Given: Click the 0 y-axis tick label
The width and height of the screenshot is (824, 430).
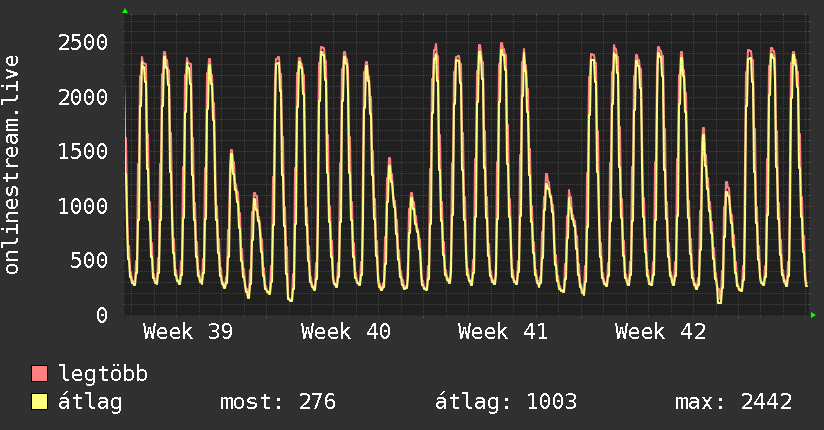Looking at the screenshot, I should [x=102, y=315].
